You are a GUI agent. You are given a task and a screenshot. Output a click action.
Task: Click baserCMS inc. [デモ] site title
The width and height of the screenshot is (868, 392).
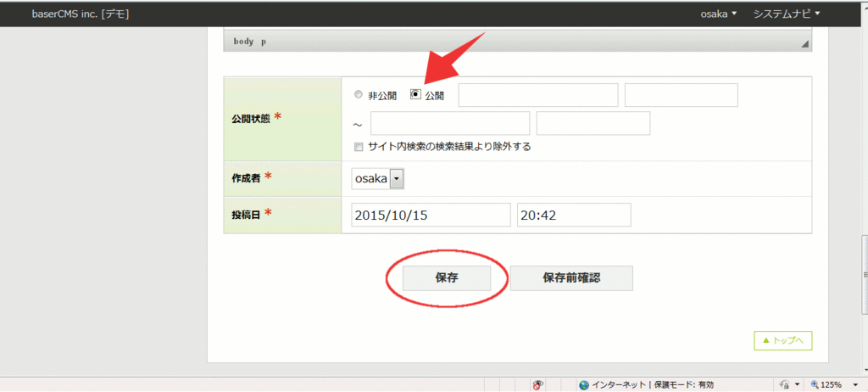pyautogui.click(x=81, y=14)
